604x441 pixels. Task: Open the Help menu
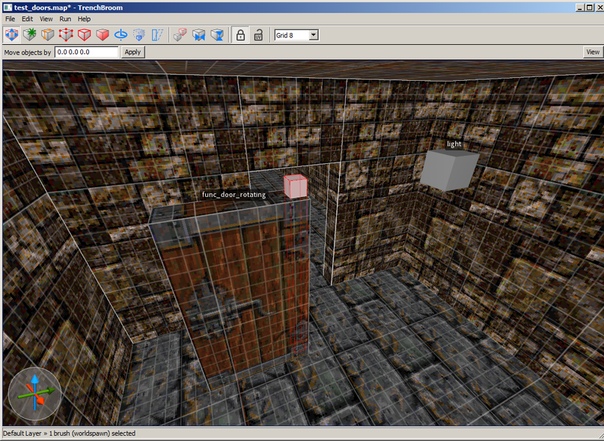pos(84,19)
